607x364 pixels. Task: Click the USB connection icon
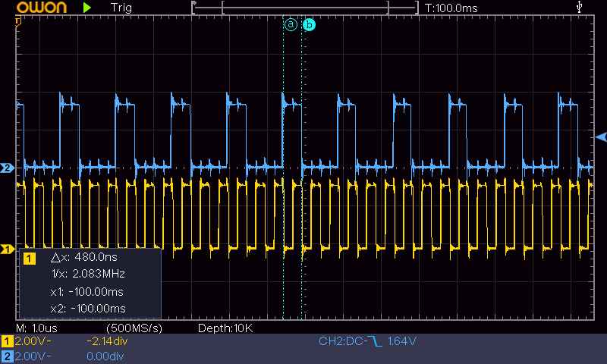[580, 7]
